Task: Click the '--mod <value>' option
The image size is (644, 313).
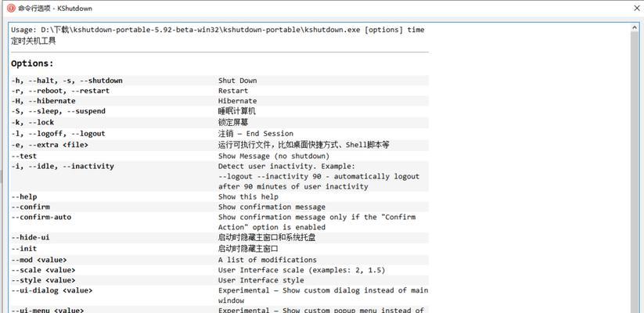Action: [39, 260]
